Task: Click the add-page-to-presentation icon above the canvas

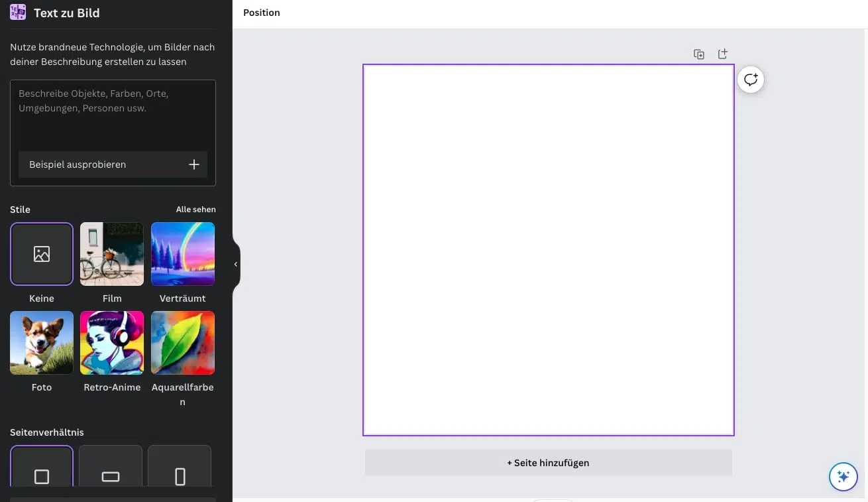Action: (722, 54)
